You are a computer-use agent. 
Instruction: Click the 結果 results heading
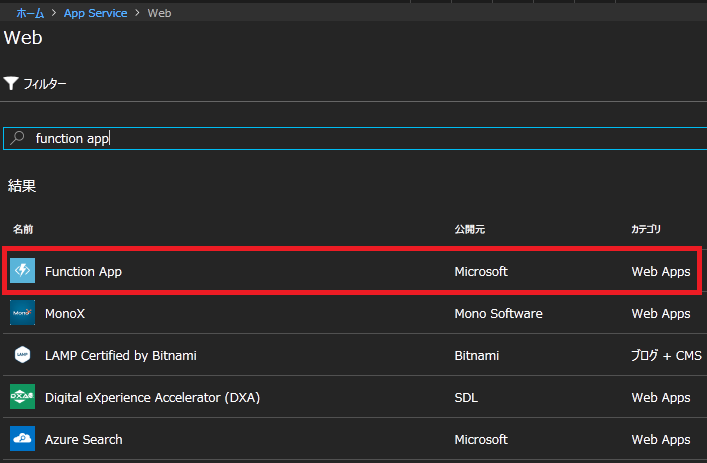(x=22, y=186)
